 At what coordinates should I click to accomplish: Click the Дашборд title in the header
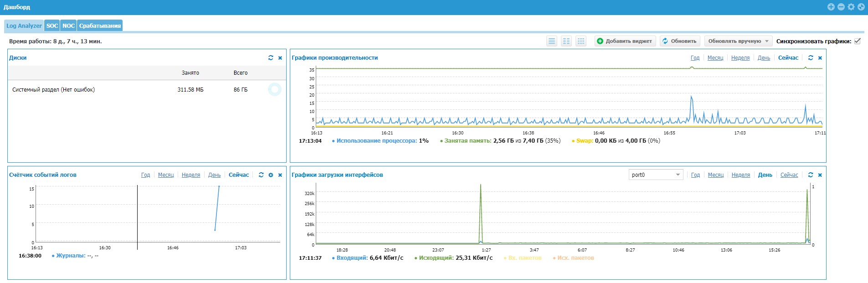click(17, 7)
